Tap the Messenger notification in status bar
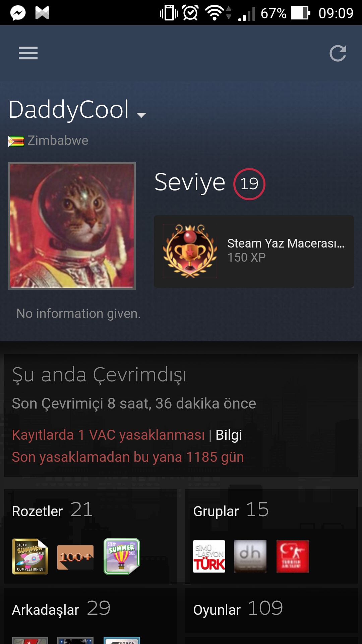 tap(18, 13)
